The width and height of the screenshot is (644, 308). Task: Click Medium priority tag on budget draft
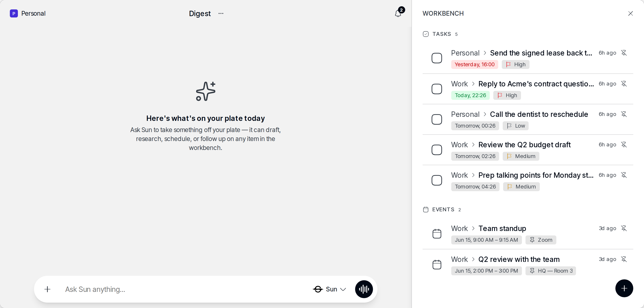click(x=521, y=156)
